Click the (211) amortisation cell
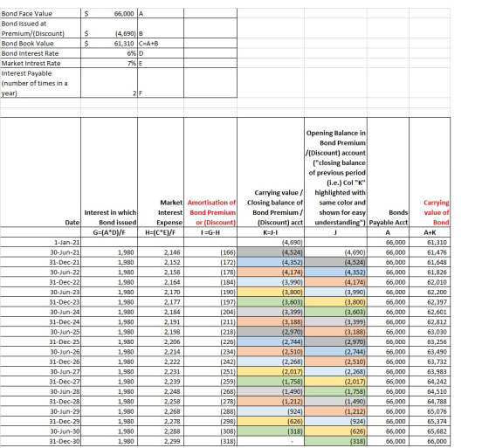The image size is (489, 448). click(x=210, y=322)
